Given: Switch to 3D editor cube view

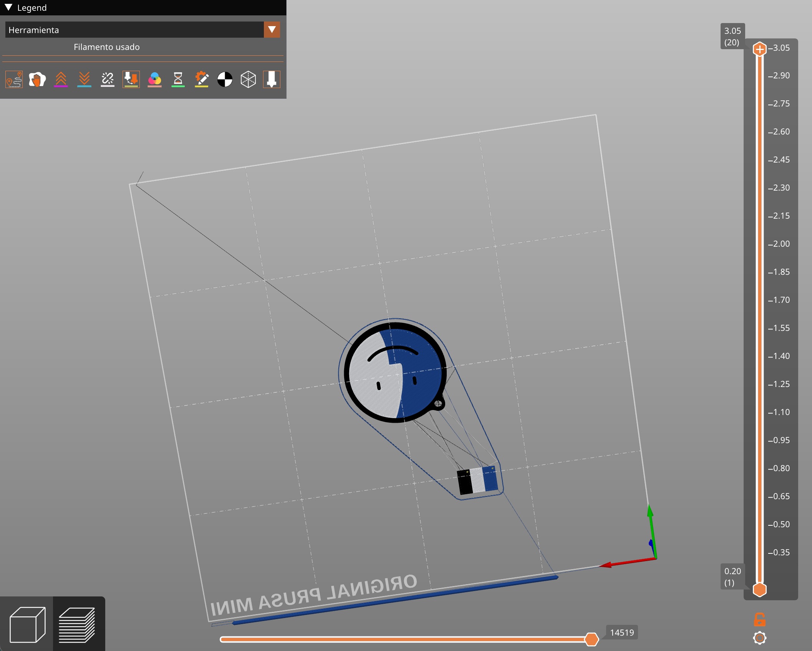Looking at the screenshot, I should coord(27,624).
